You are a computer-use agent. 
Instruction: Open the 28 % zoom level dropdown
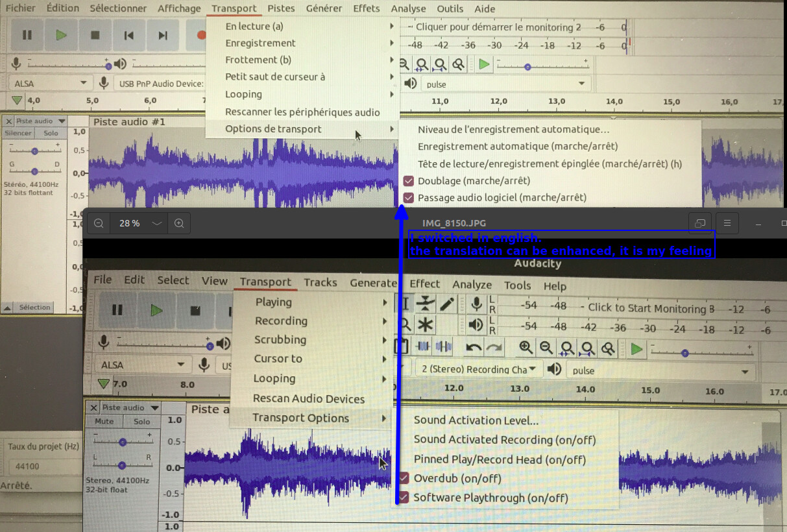pos(139,223)
